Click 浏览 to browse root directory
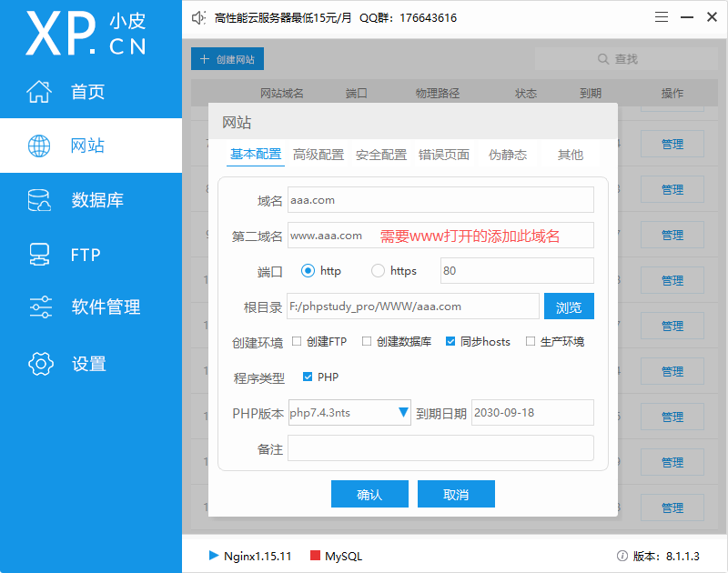Viewport: 728px width, 573px height. (569, 307)
